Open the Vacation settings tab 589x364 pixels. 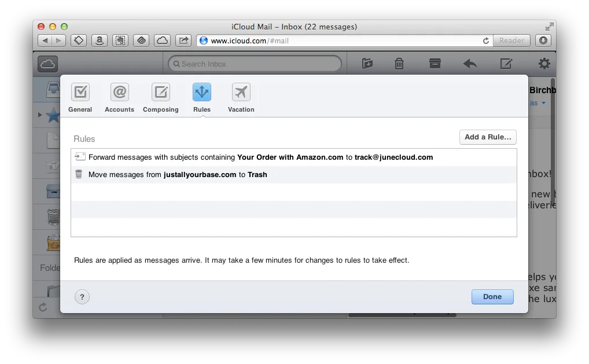coord(241,98)
